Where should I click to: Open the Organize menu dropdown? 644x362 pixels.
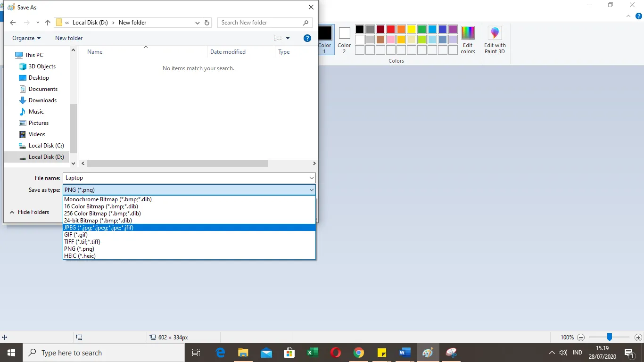coord(26,38)
